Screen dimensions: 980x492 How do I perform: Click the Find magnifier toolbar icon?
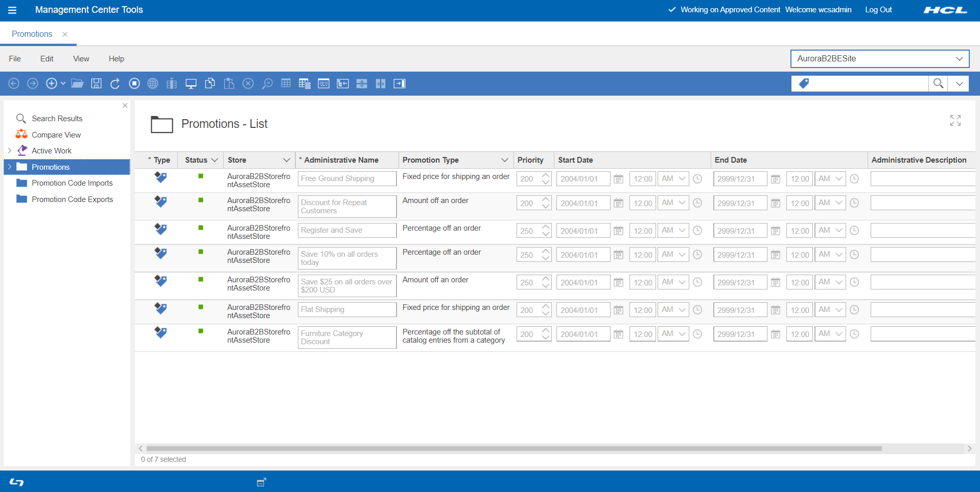(267, 83)
